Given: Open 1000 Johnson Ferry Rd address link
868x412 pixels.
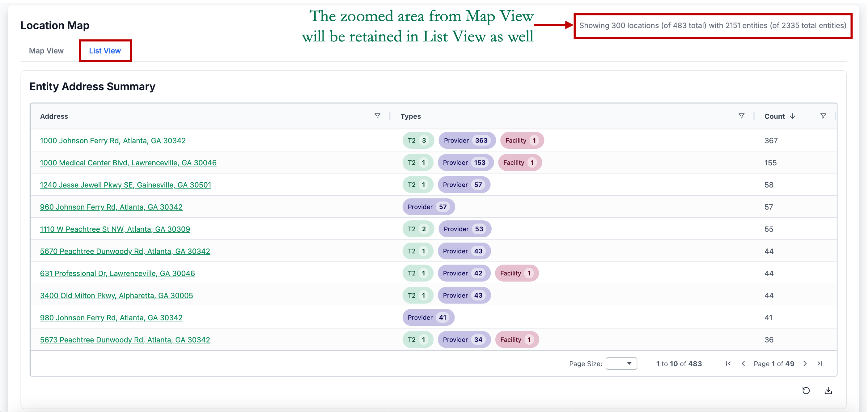Looking at the screenshot, I should tap(112, 141).
